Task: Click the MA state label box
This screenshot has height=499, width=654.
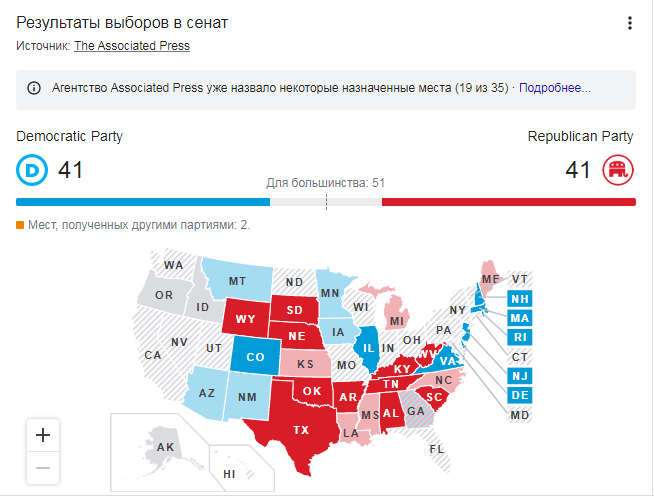Action: [519, 318]
